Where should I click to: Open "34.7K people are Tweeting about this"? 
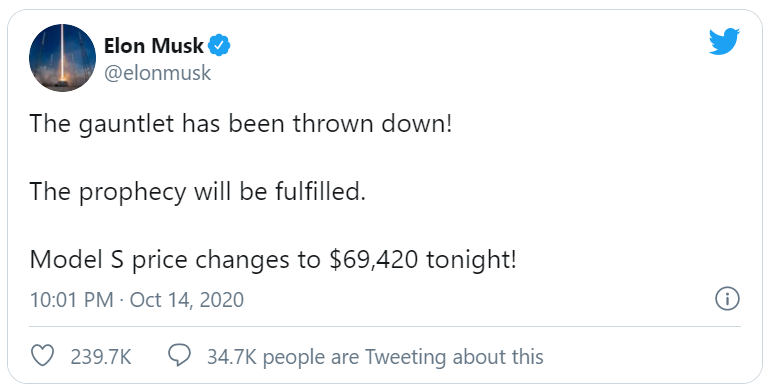click(x=375, y=357)
